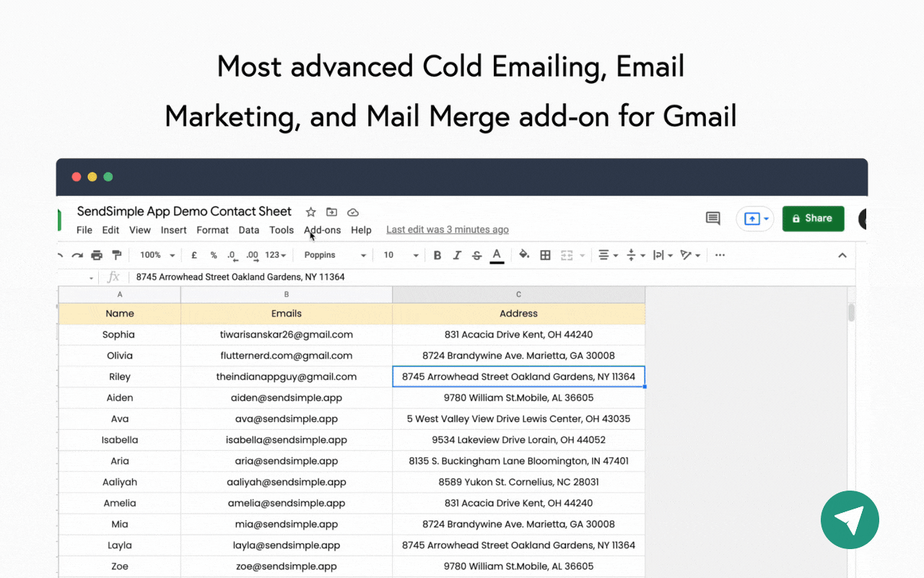Click the redo arrow in the toolbar

[x=78, y=255]
